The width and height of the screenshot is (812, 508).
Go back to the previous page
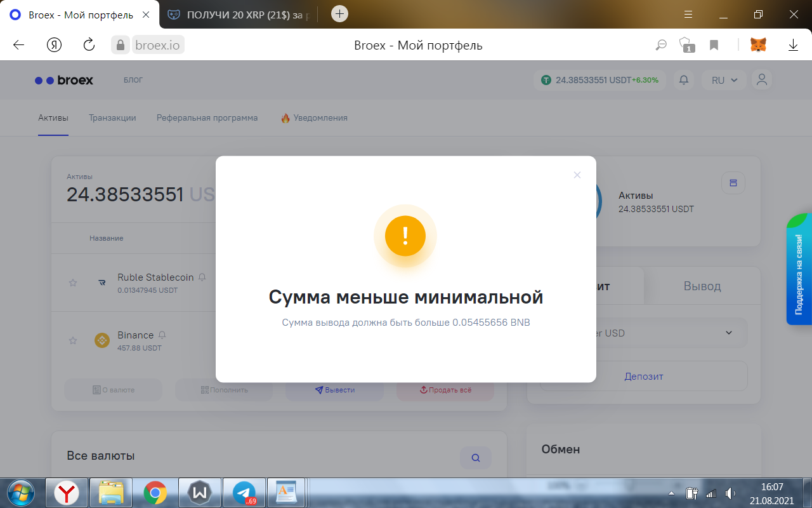[18, 45]
